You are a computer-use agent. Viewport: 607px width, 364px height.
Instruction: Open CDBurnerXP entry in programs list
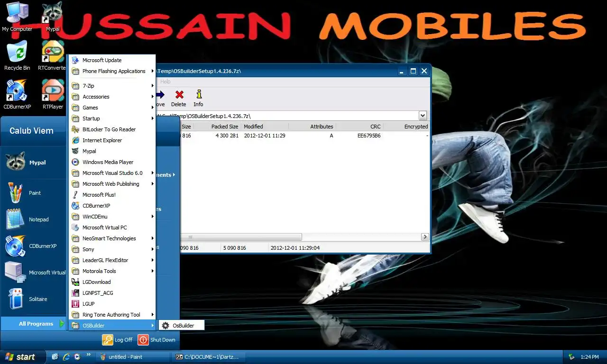point(112,206)
